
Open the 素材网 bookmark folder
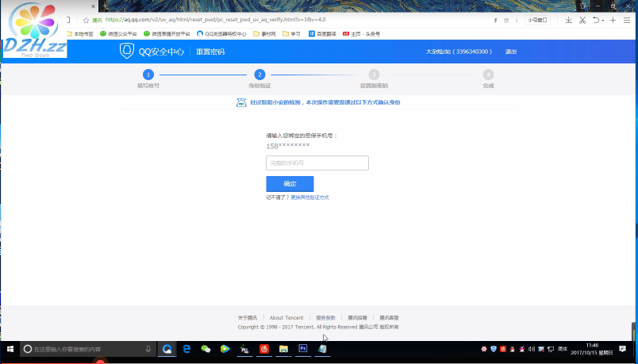click(264, 34)
